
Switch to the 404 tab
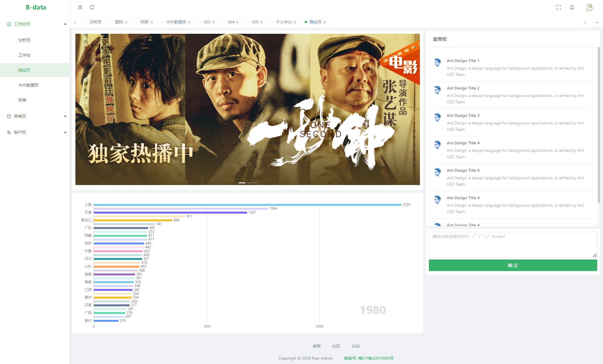(x=231, y=22)
